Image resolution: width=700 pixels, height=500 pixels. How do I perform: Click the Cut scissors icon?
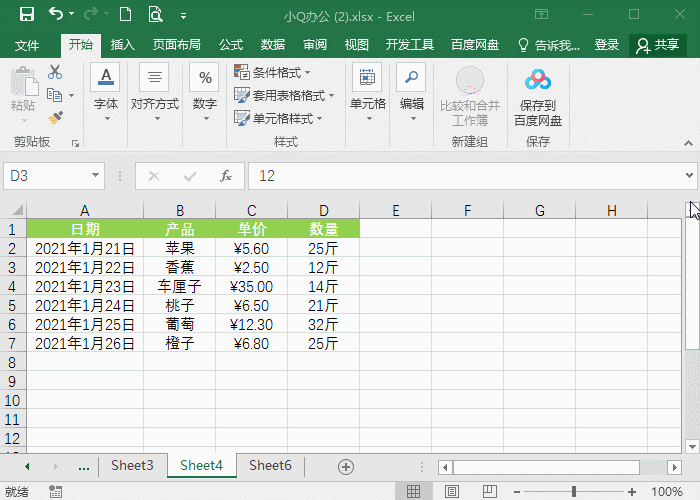pos(55,72)
